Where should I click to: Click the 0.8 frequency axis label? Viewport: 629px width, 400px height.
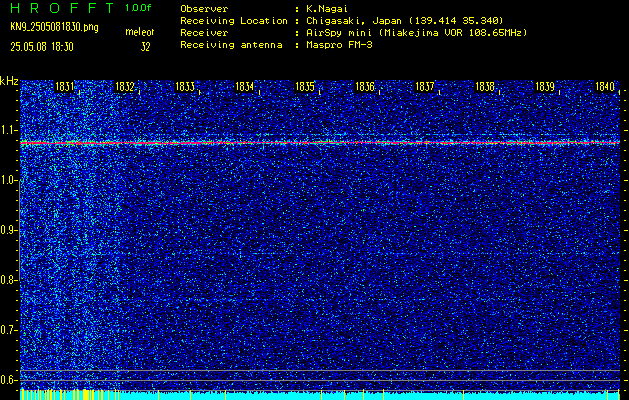click(8, 280)
